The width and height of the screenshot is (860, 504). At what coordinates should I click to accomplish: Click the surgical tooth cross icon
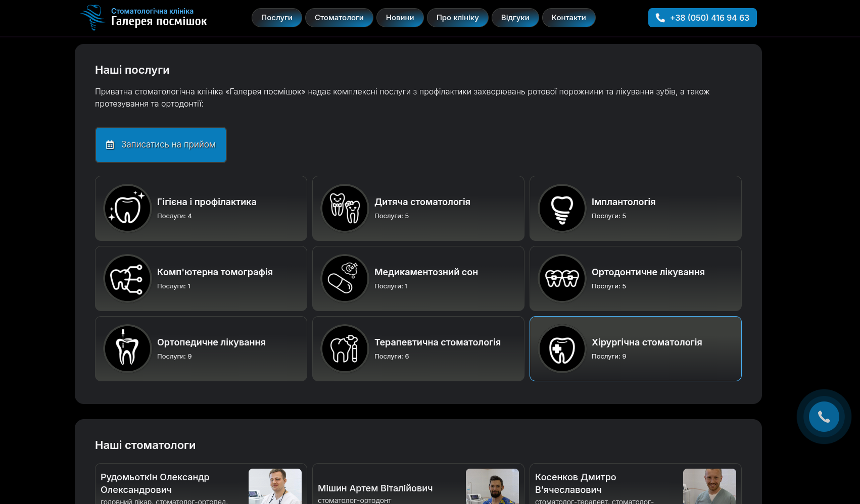click(562, 348)
